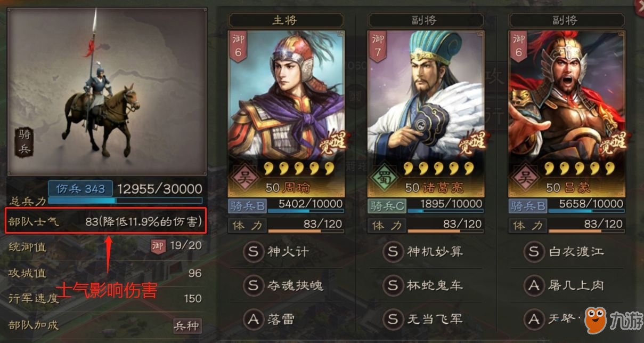The height and width of the screenshot is (343, 644).
Task: Click the 伤兵 343 wounded troops button
Action: (x=80, y=188)
